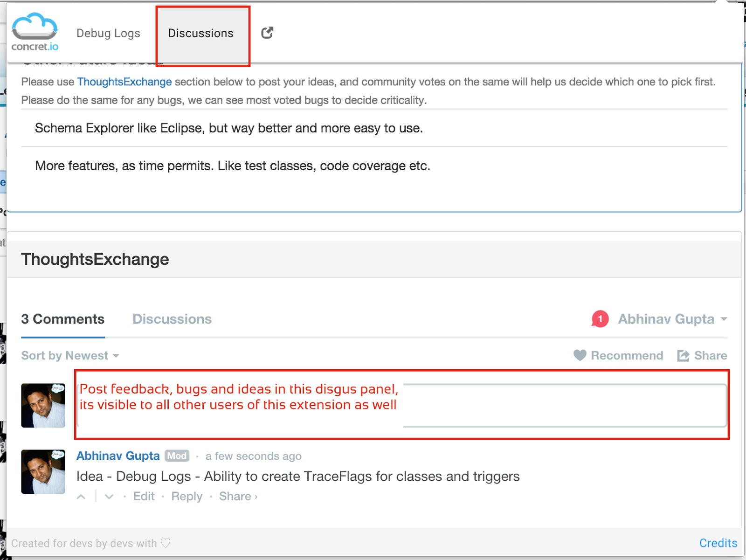The width and height of the screenshot is (746, 560).
Task: Select the 3 Comments tab
Action: [63, 319]
